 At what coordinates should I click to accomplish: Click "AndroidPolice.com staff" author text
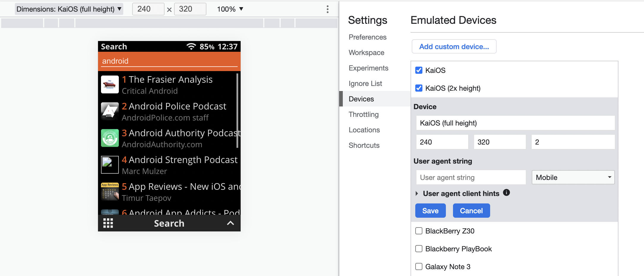(x=165, y=118)
